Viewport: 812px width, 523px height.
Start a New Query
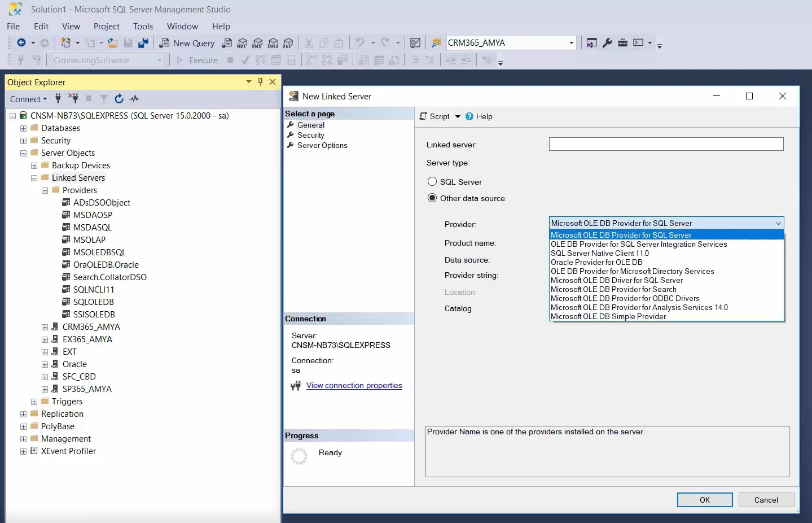tap(187, 43)
